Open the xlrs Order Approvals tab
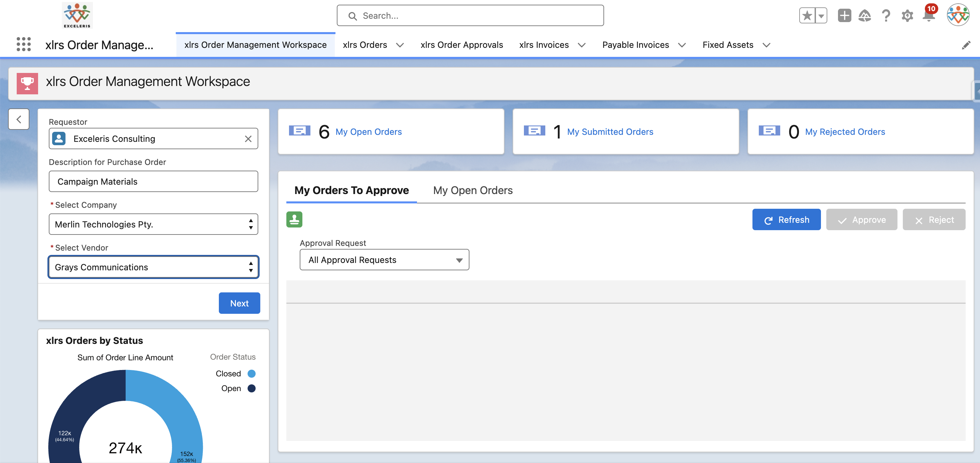Viewport: 980px width, 463px height. tap(461, 45)
